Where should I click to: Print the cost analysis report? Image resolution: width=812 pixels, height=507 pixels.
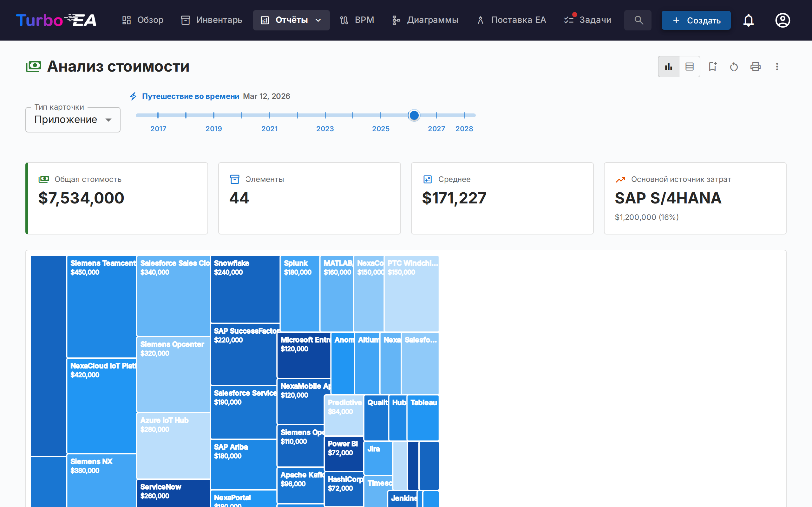click(755, 67)
